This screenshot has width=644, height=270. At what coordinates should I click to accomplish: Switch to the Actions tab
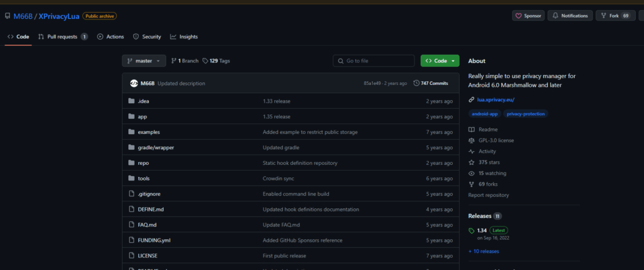[x=111, y=37]
